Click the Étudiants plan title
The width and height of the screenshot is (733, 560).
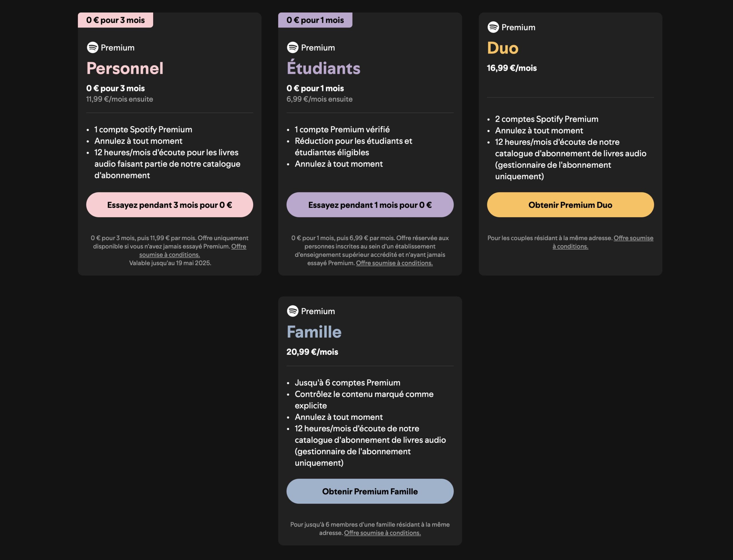click(x=323, y=68)
